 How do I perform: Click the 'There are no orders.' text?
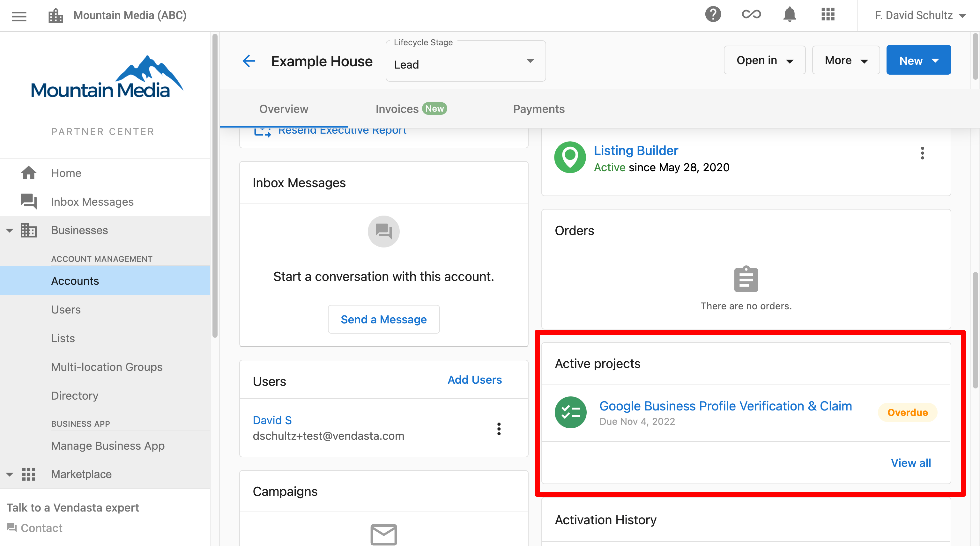[x=746, y=306]
